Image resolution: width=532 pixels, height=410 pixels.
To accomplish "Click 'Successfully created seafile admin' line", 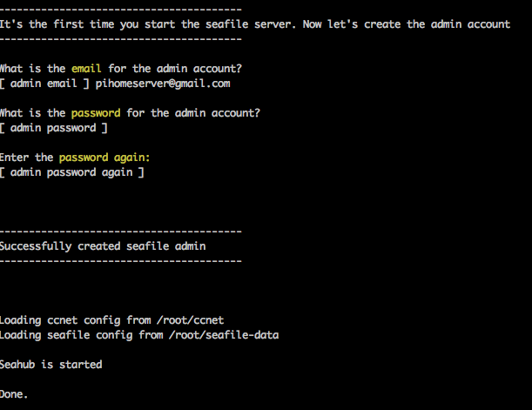I will click(x=103, y=246).
